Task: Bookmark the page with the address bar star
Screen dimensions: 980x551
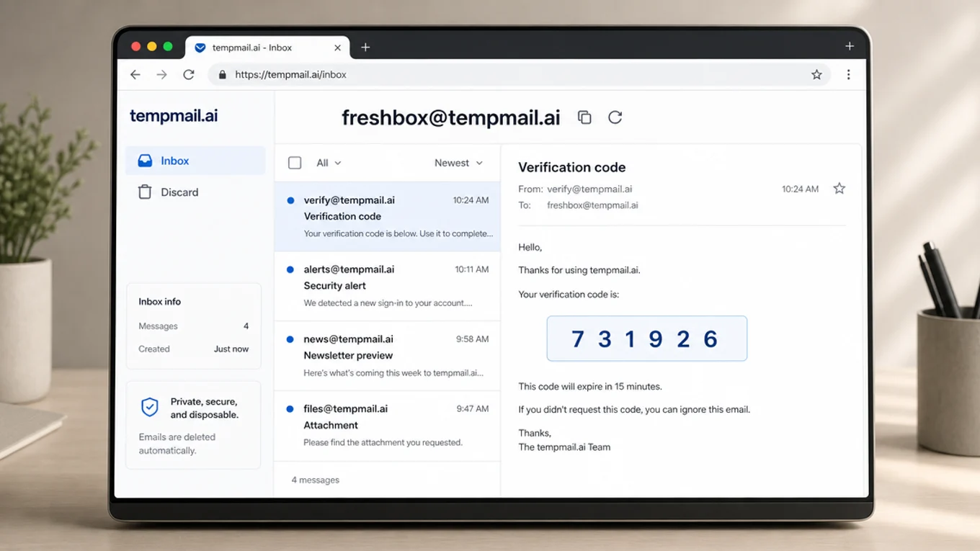Action: point(816,74)
